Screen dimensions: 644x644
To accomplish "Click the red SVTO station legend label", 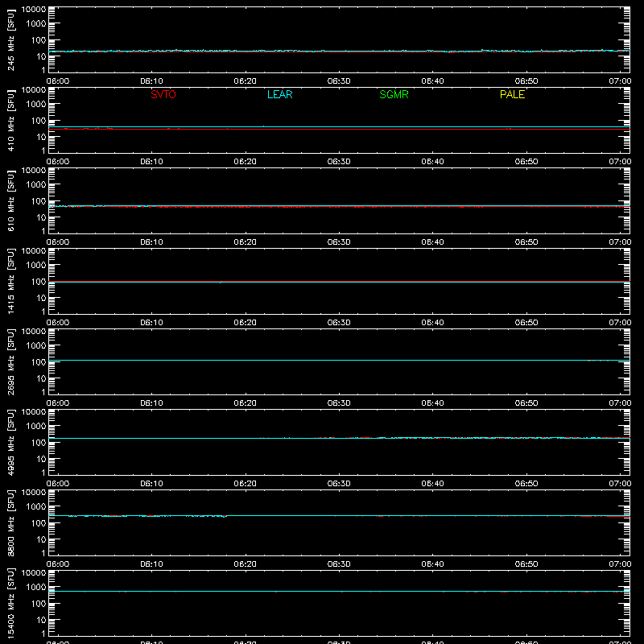I will 163,94.
